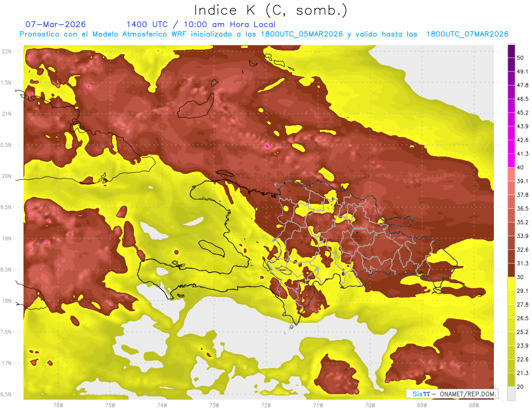Click the color scale value 30
The height and width of the screenshot is (411, 532).
pos(521,277)
